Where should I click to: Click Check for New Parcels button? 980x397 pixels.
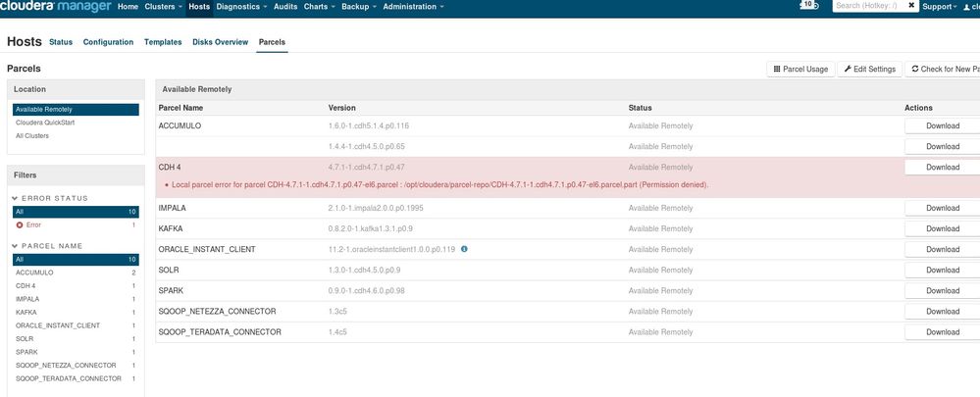[943, 70]
